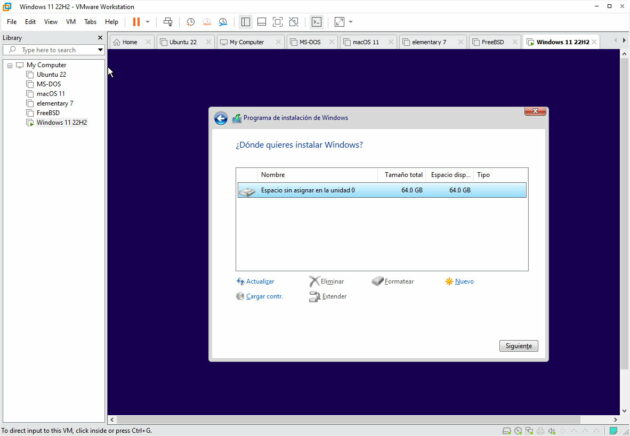Close the Library panel
Image resolution: width=630 pixels, height=436 pixels.
[100, 37]
